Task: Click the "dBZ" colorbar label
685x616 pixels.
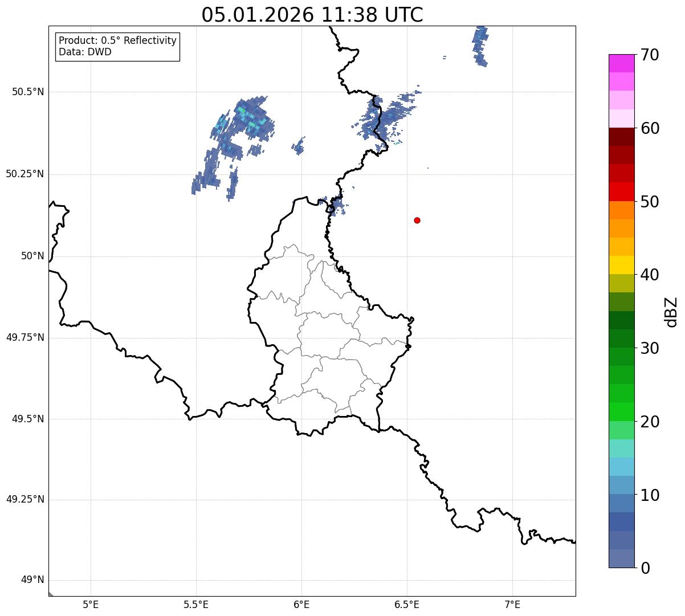Action: (671, 311)
